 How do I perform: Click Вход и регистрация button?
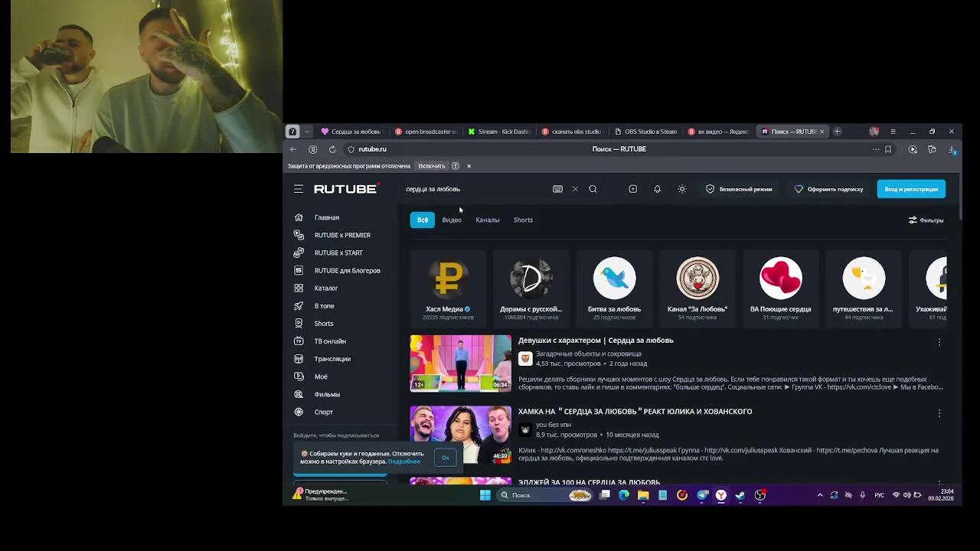(911, 189)
